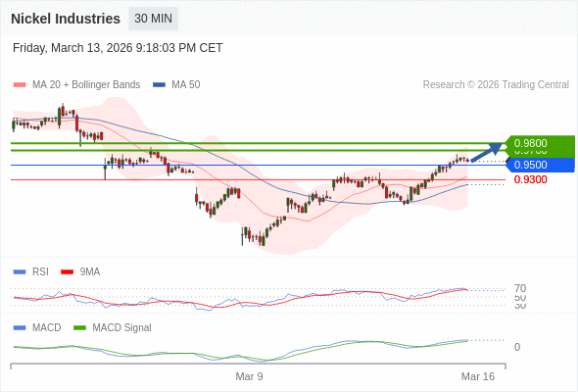Click the red 0.9300 price label

coord(530,179)
